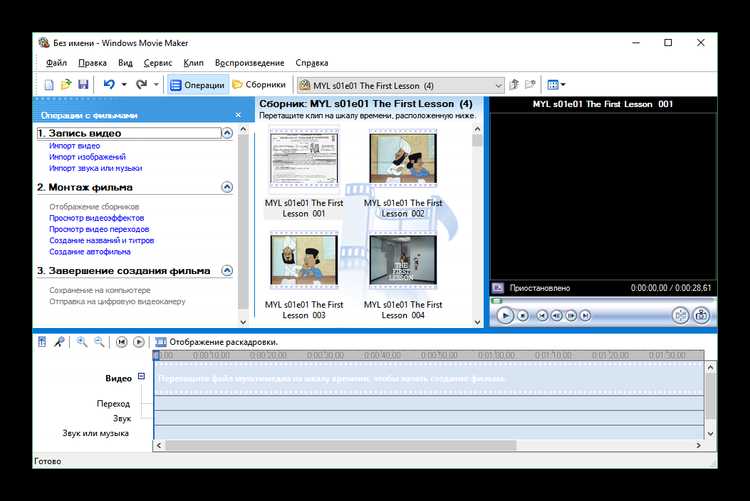Viewport: 750px width, 501px height.
Task: Open the Redo history dropdown arrow
Action: click(x=156, y=85)
